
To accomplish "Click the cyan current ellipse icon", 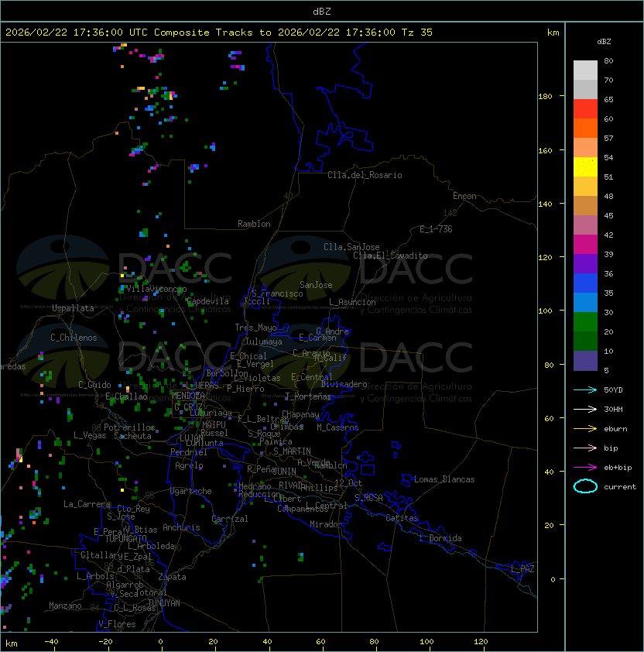I will click(x=585, y=487).
